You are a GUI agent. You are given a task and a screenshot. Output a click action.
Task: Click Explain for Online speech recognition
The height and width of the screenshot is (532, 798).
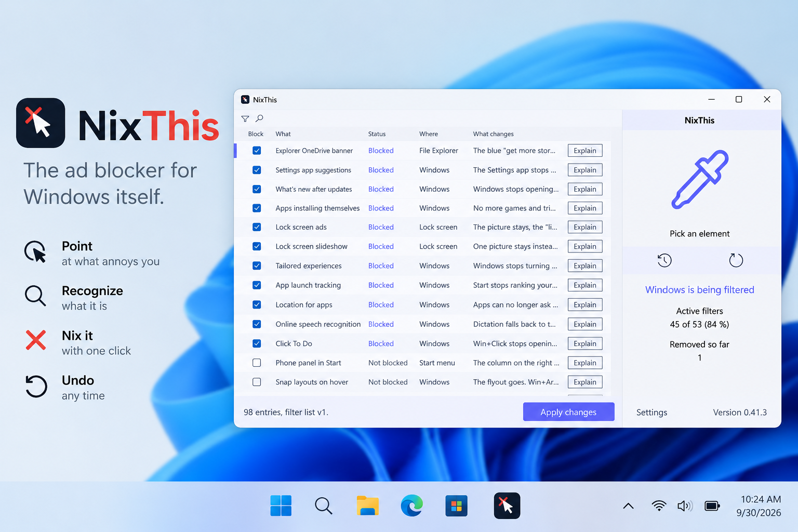pyautogui.click(x=585, y=324)
